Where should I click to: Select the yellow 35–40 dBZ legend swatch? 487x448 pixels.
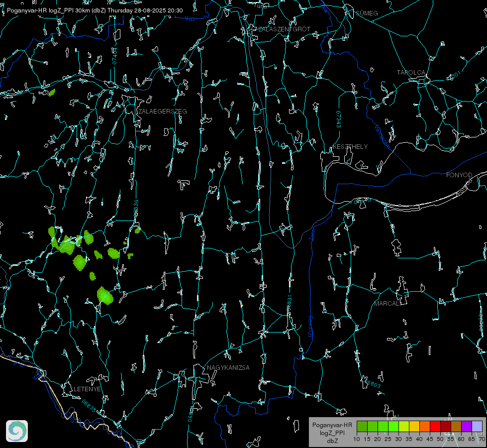(x=414, y=426)
